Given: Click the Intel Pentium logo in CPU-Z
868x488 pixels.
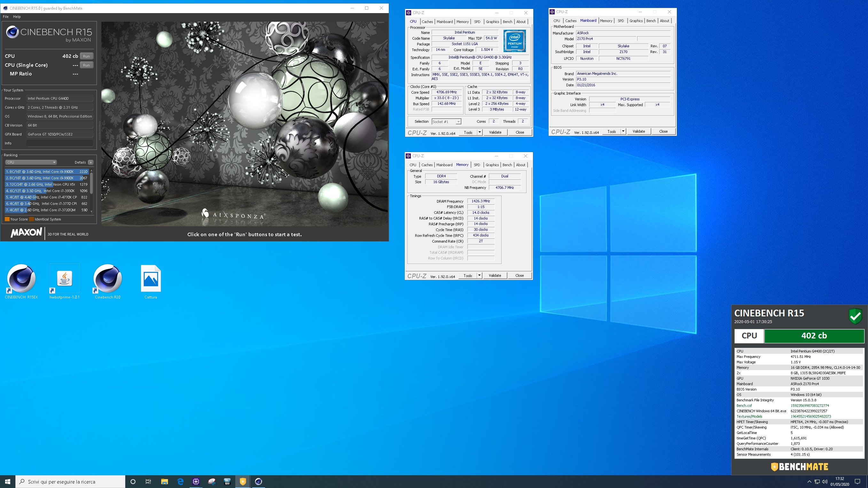Looking at the screenshot, I should pyautogui.click(x=514, y=41).
